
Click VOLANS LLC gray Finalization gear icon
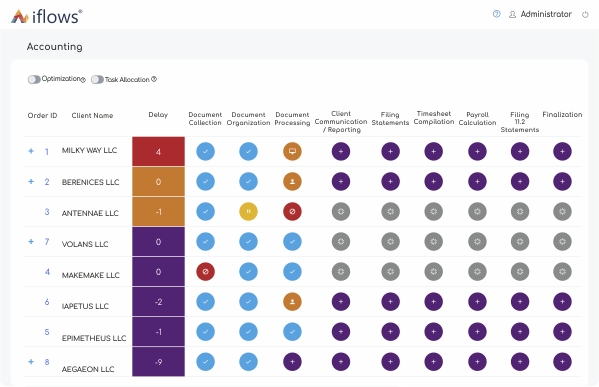[x=562, y=241]
